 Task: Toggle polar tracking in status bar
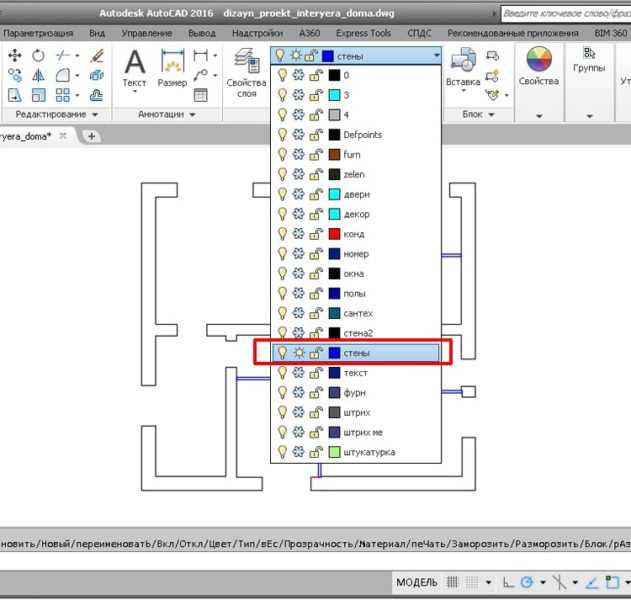coord(527,582)
